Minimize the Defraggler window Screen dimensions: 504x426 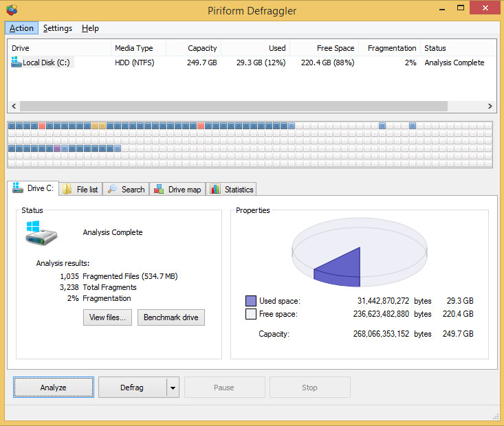[x=442, y=8]
